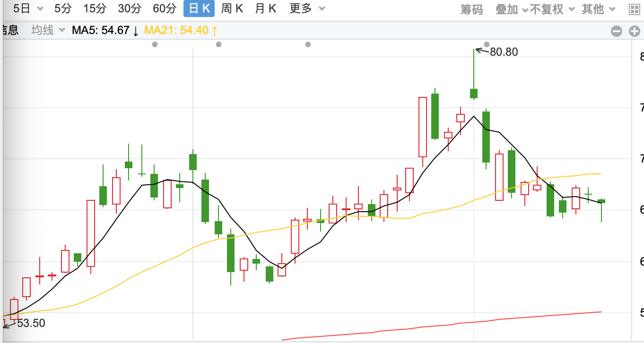Expand the 均线 indicator dropdown
The width and height of the screenshot is (644, 343).
[48, 30]
